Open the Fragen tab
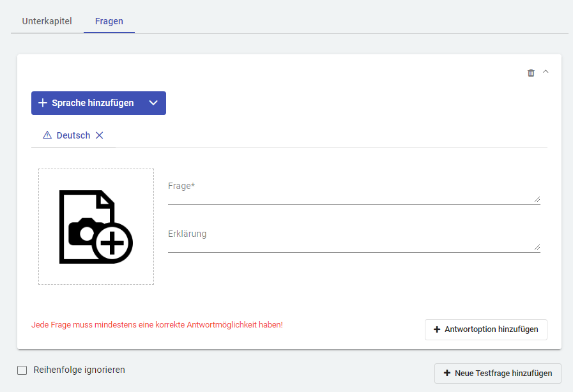This screenshot has height=392, width=573. 109,21
